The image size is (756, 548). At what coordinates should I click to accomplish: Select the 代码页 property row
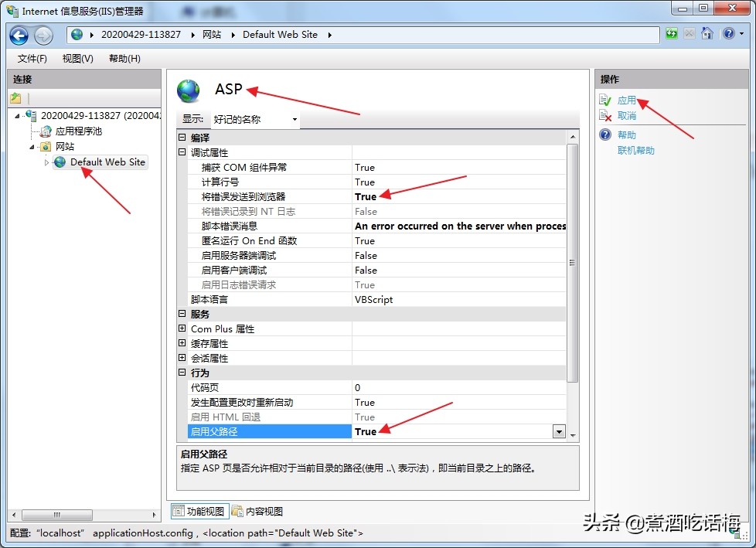point(376,387)
